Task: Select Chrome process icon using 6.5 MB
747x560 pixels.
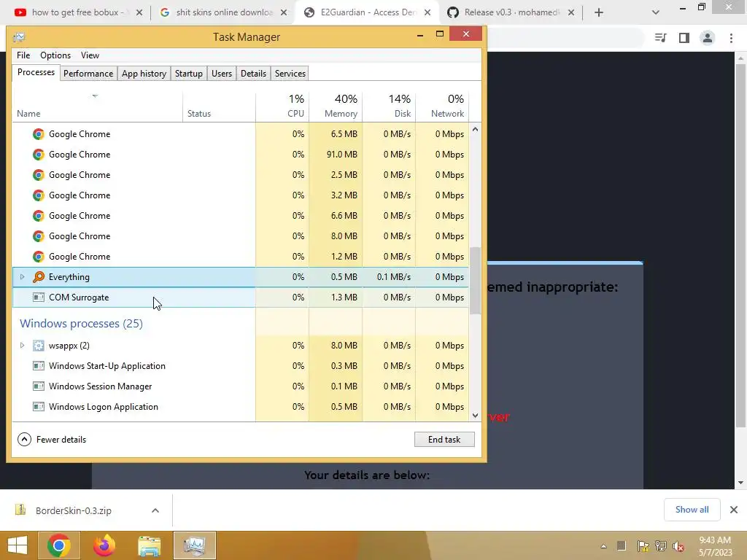Action: [x=39, y=134]
